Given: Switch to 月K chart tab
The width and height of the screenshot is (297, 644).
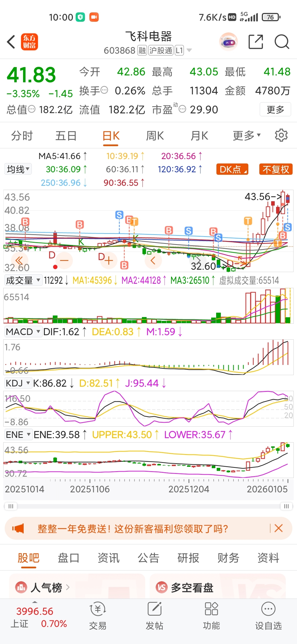Looking at the screenshot, I should click(x=199, y=135).
